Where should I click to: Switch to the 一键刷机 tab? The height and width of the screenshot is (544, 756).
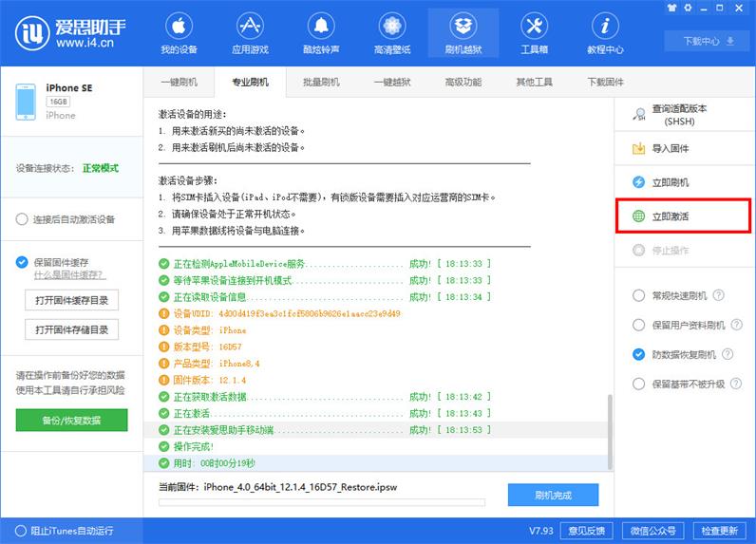click(x=179, y=82)
